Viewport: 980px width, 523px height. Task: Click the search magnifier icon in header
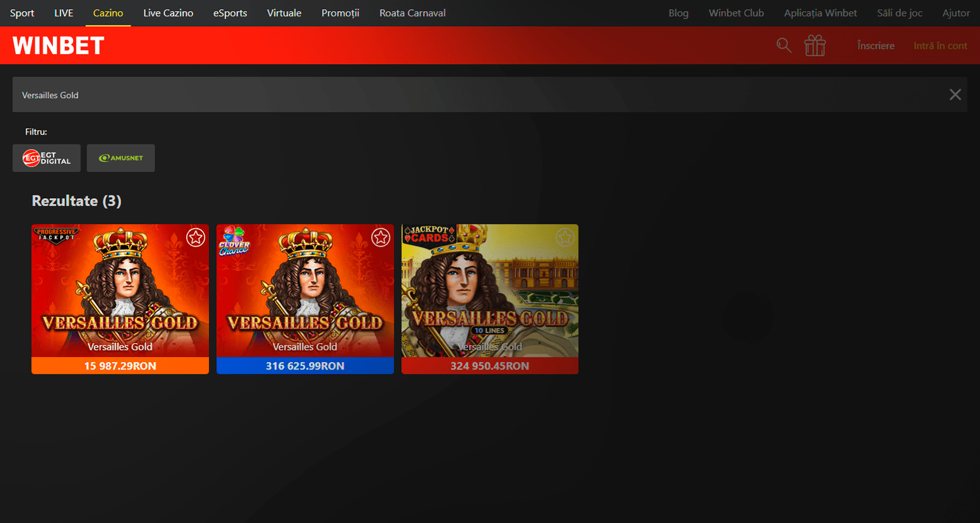tap(784, 46)
